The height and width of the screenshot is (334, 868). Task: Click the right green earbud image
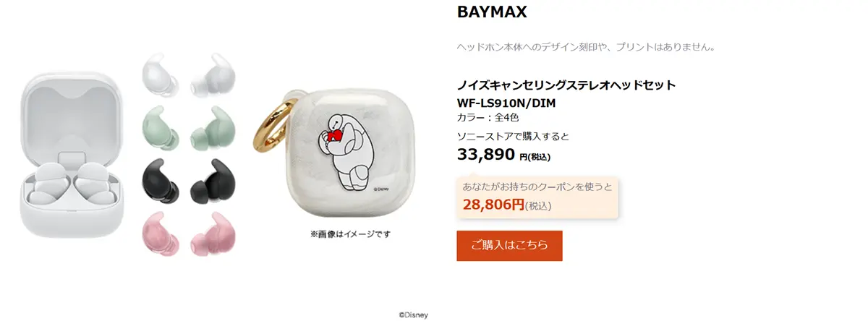(210, 127)
